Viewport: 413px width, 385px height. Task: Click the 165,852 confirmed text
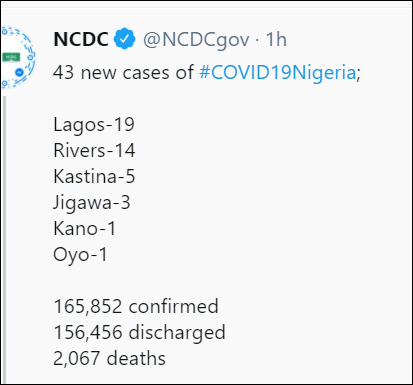click(x=136, y=306)
